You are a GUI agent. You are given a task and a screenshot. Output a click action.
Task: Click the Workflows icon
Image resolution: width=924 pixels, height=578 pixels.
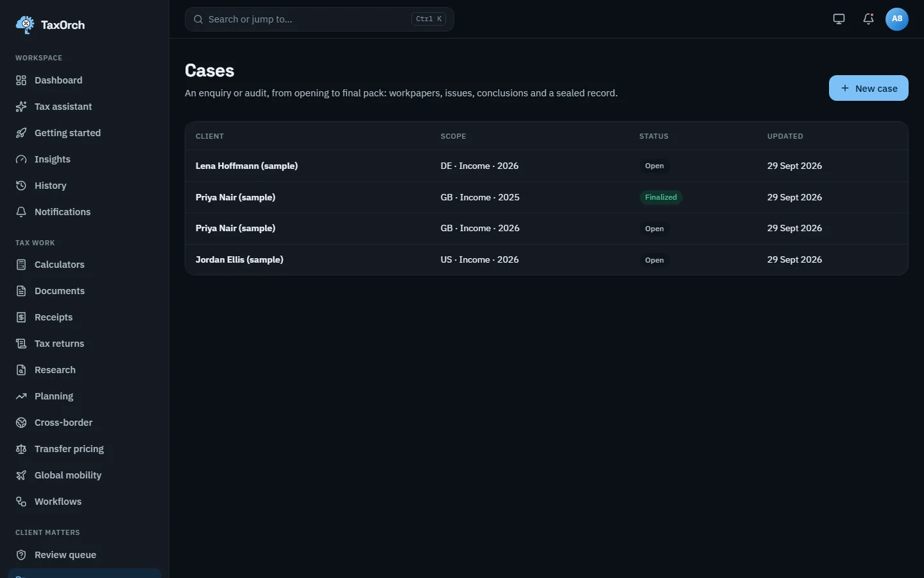click(x=21, y=502)
